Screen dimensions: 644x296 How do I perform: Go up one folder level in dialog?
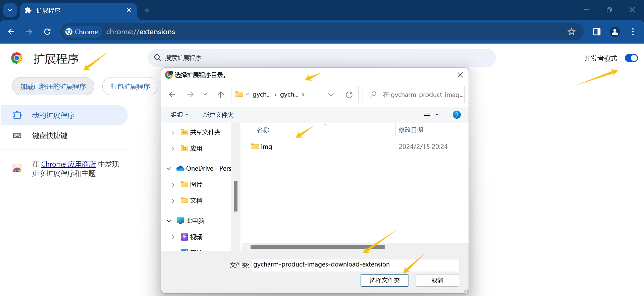[x=220, y=95]
